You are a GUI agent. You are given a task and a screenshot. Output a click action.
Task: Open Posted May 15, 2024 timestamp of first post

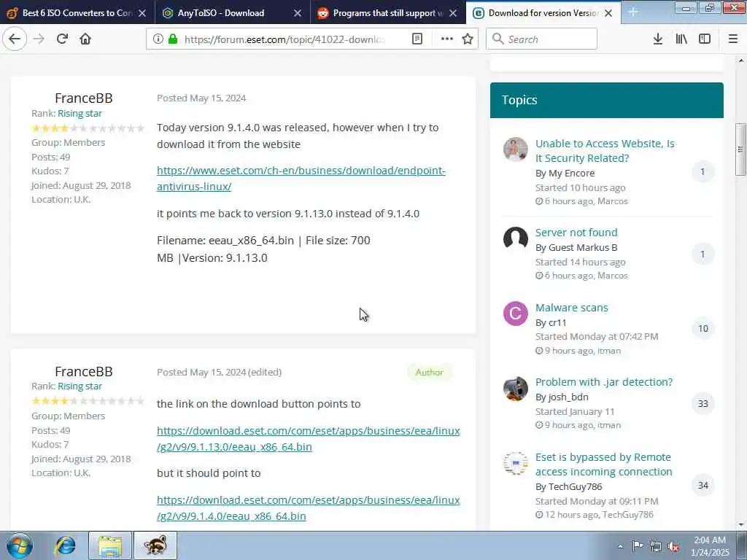[x=201, y=98]
